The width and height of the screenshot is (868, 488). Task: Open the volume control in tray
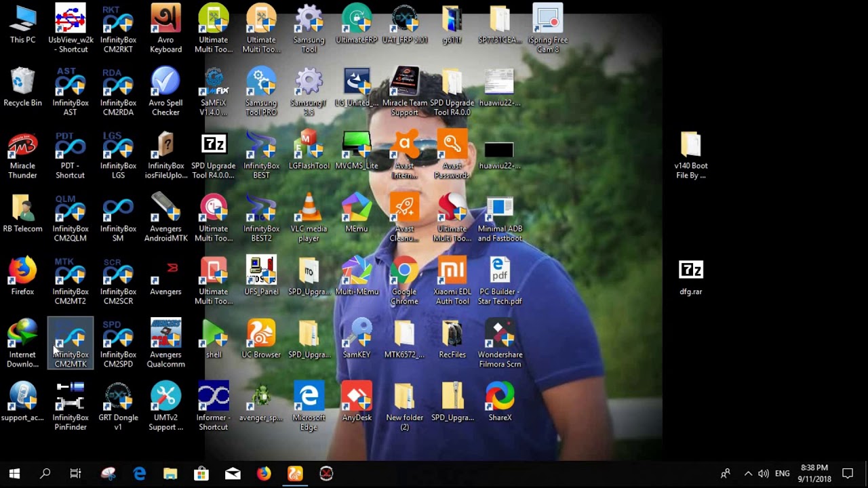coord(764,474)
